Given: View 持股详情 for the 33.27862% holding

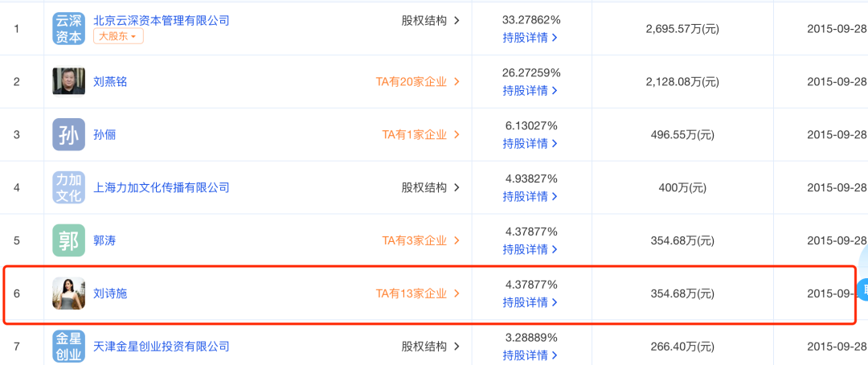Looking at the screenshot, I should 530,38.
